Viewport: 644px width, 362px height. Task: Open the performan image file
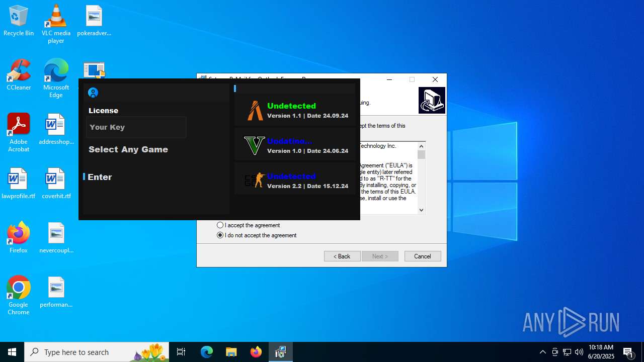tap(56, 293)
